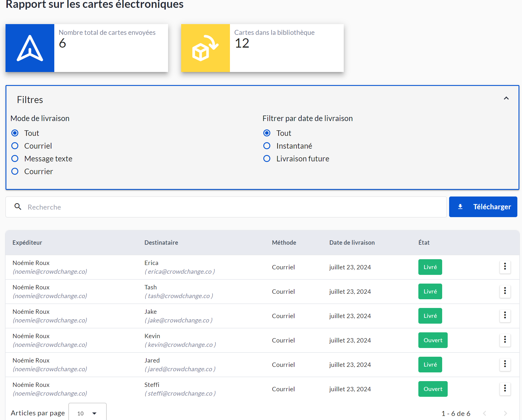Screen dimensions: 522x420
Task: Open the three-dot menu for Steffi's row
Action: [x=505, y=389]
